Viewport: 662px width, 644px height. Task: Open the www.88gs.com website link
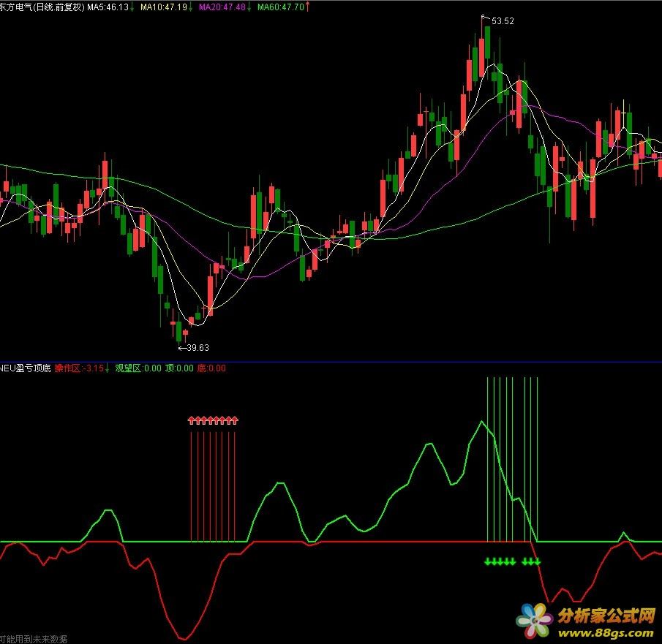[606, 632]
